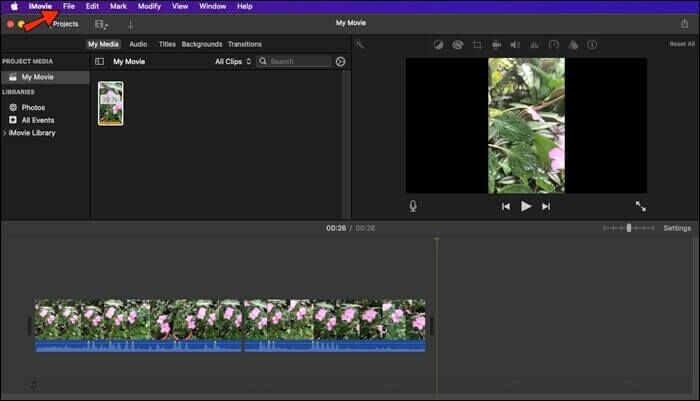The height and width of the screenshot is (401, 700).
Task: Click the media browser scrollbar
Action: pyautogui.click(x=344, y=144)
